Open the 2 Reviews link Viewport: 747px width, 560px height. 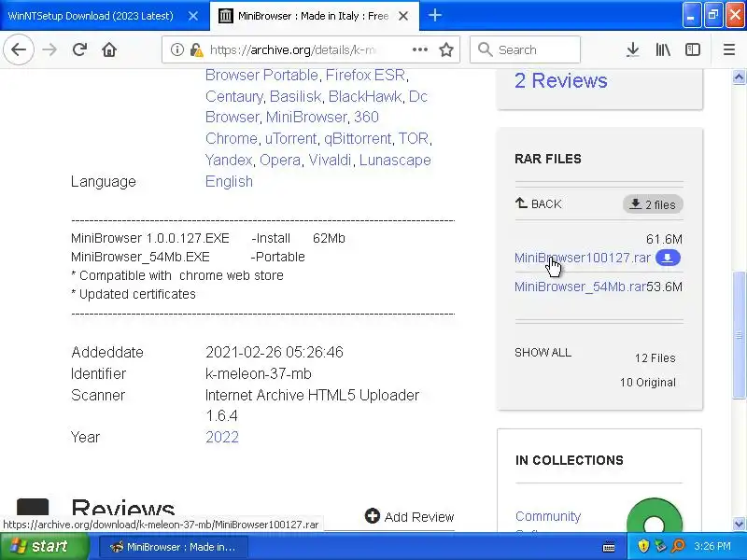pos(561,80)
